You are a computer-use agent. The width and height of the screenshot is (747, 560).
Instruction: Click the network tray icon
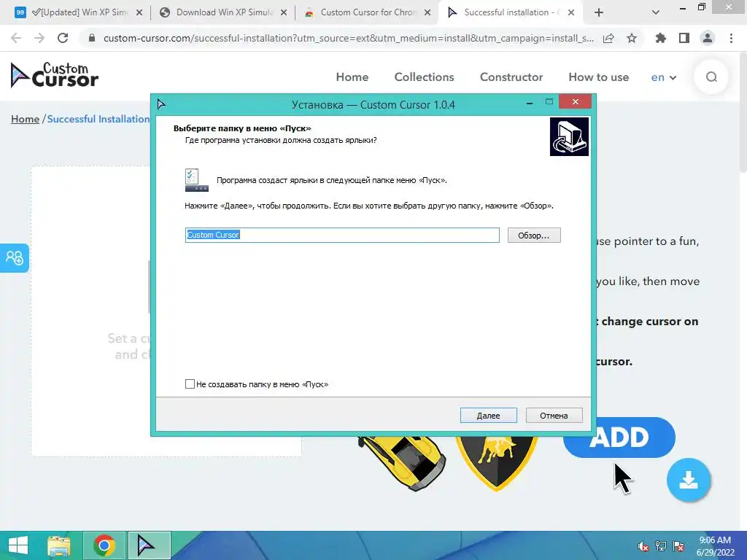[x=660, y=546]
